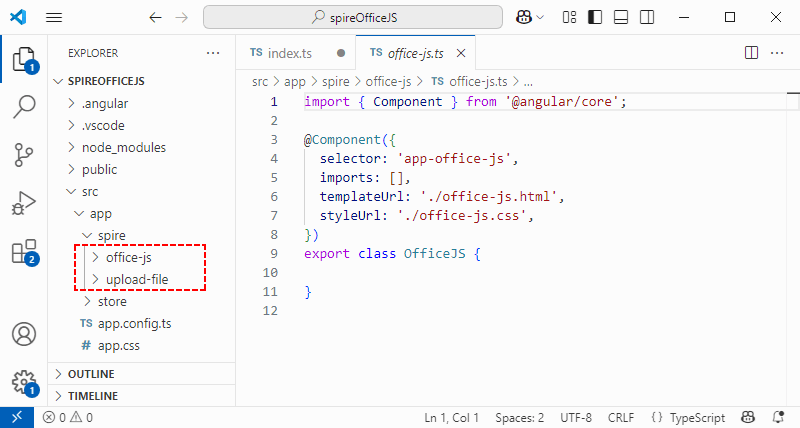Open the Accounts menu icon
Screen dimensions: 800x428
[x=23, y=334]
